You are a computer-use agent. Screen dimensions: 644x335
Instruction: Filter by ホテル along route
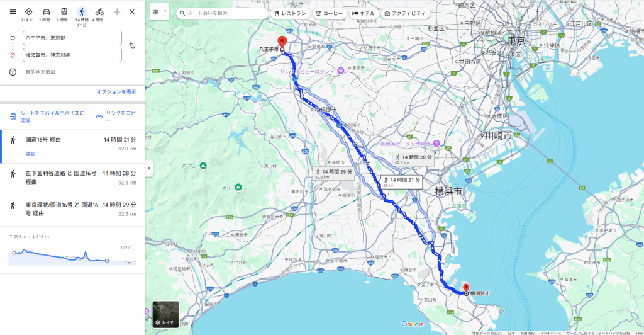coord(363,13)
